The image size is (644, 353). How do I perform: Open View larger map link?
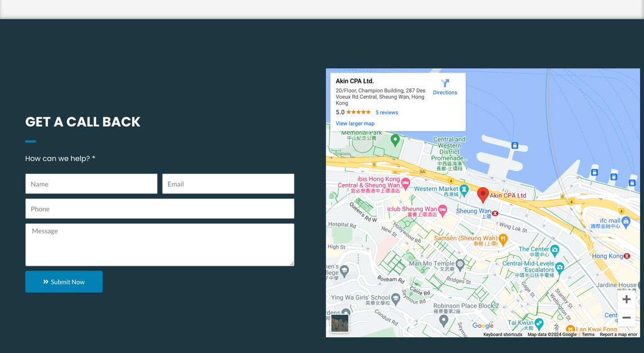[x=355, y=123]
